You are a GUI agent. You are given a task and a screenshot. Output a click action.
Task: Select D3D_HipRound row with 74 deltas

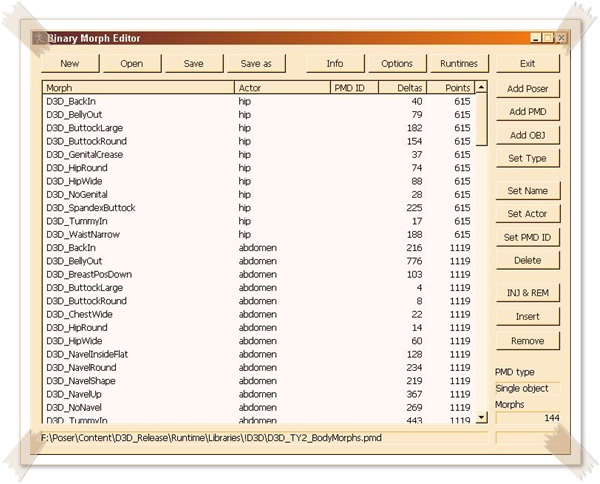point(259,168)
